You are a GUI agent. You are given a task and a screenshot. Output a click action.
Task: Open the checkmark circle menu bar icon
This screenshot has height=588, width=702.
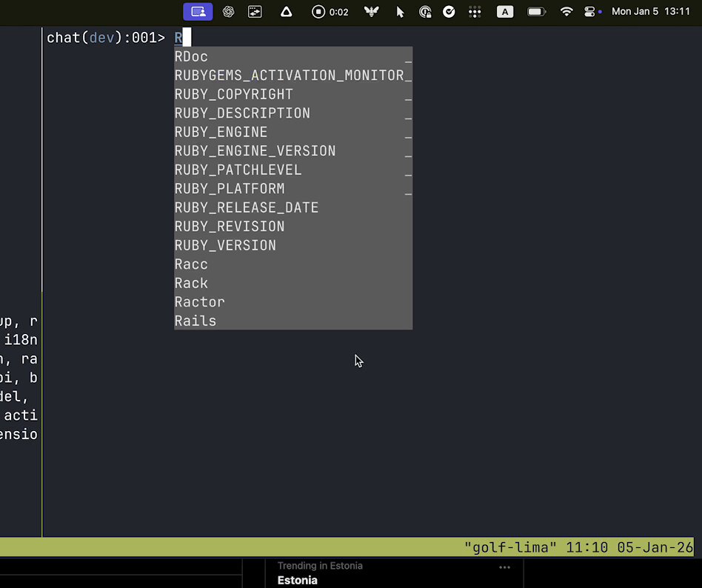[449, 12]
